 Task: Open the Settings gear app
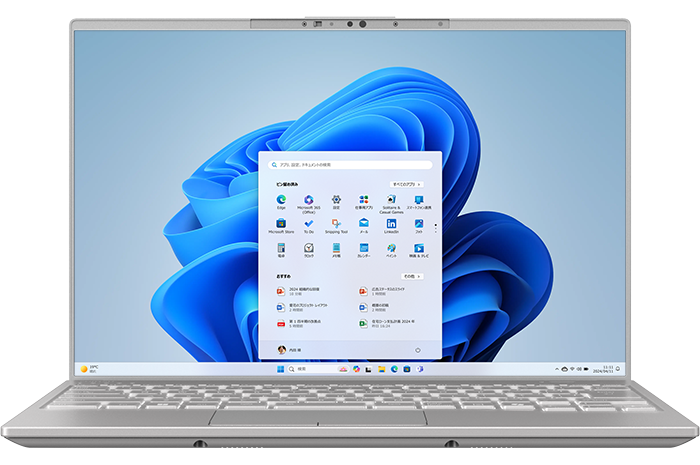coord(336,201)
